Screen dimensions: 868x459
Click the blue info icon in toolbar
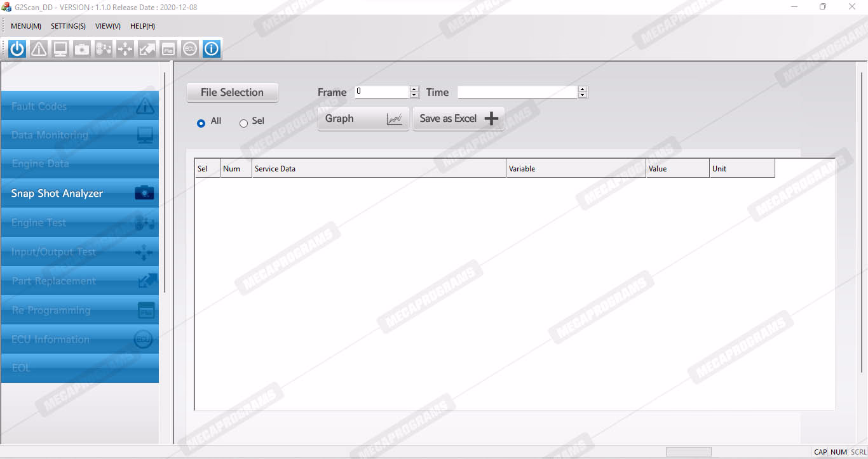click(x=212, y=49)
